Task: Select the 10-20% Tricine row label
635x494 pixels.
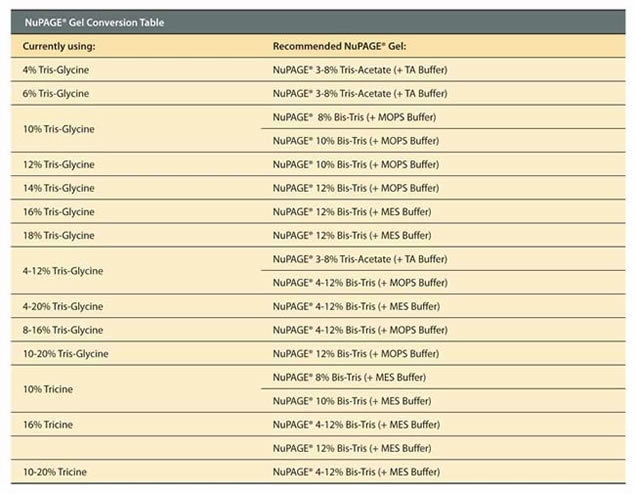Action: [x=54, y=471]
